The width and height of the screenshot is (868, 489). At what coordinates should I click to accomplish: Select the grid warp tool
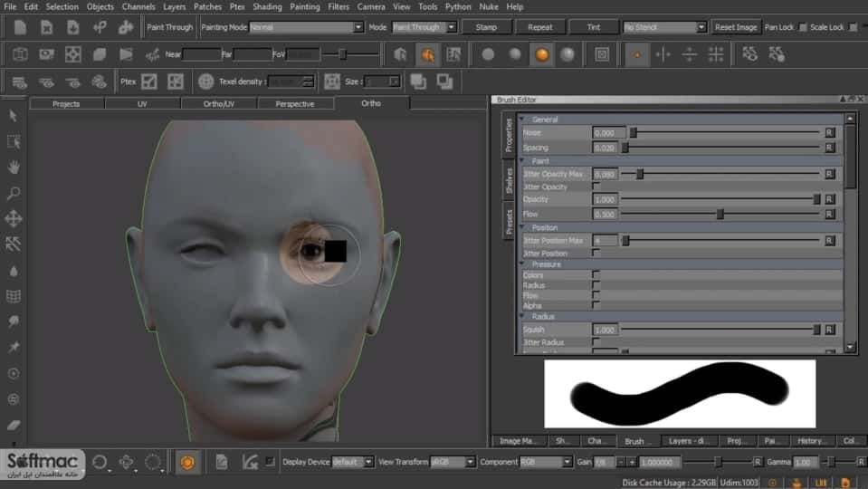point(14,296)
